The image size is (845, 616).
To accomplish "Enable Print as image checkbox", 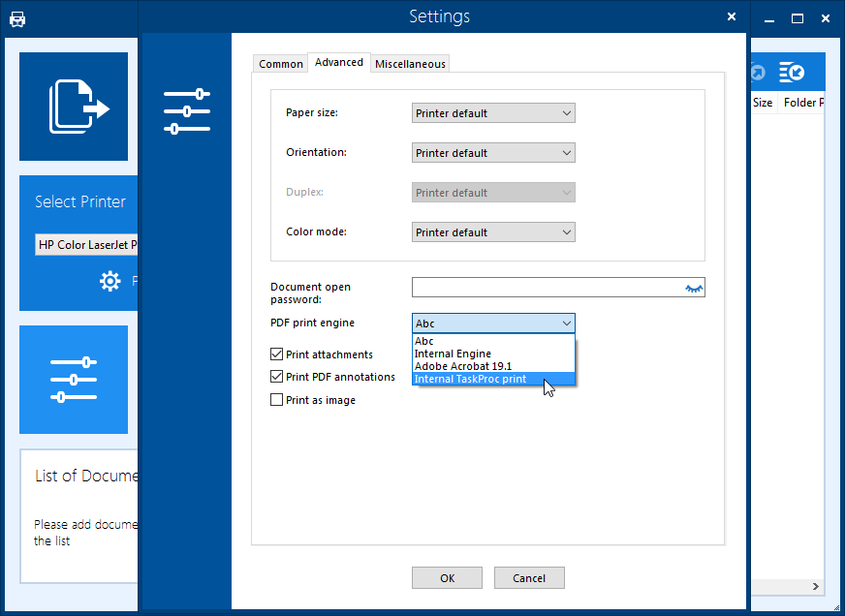I will pyautogui.click(x=277, y=400).
